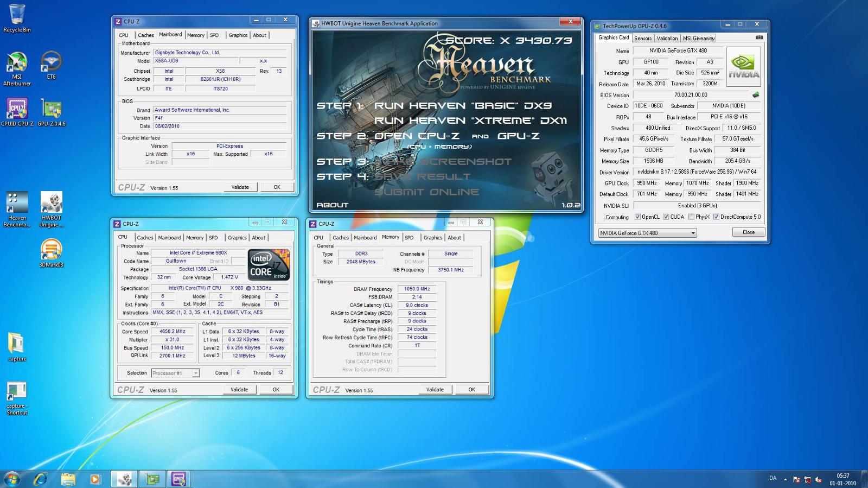Open Processor #1 selection dropdown
This screenshot has width=868, height=488.
pyautogui.click(x=175, y=373)
